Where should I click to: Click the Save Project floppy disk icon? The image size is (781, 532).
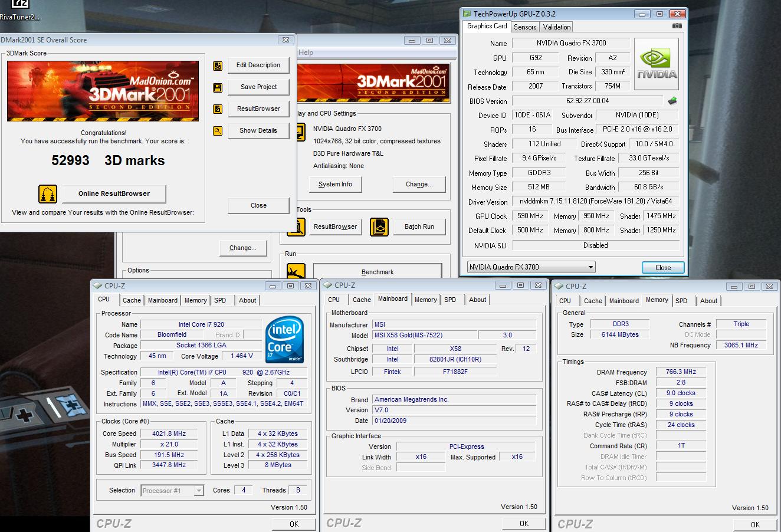[x=218, y=87]
